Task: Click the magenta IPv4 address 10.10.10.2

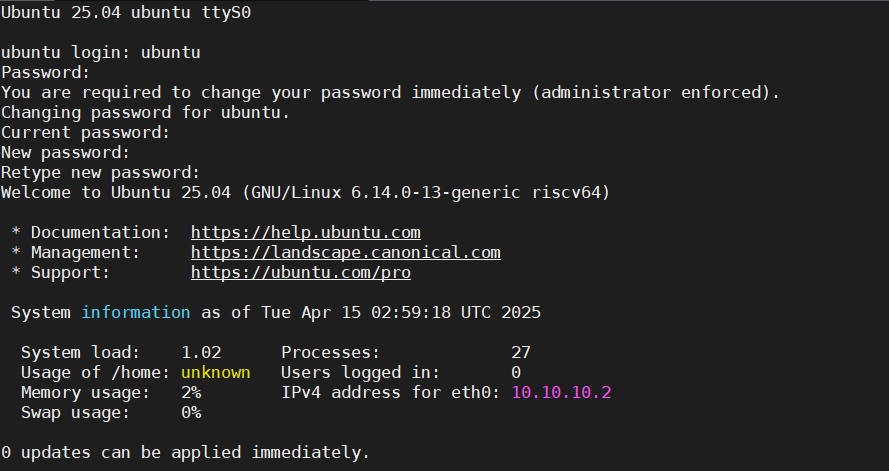Action: point(561,392)
